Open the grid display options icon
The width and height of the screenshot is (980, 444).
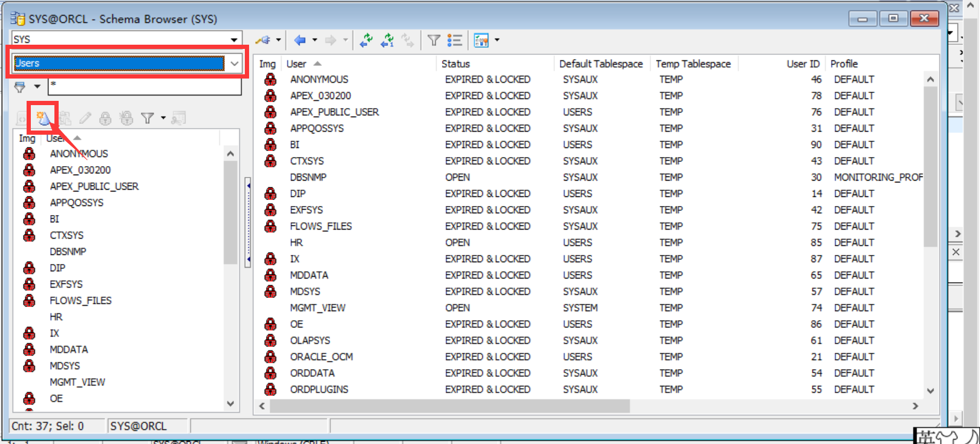(482, 40)
